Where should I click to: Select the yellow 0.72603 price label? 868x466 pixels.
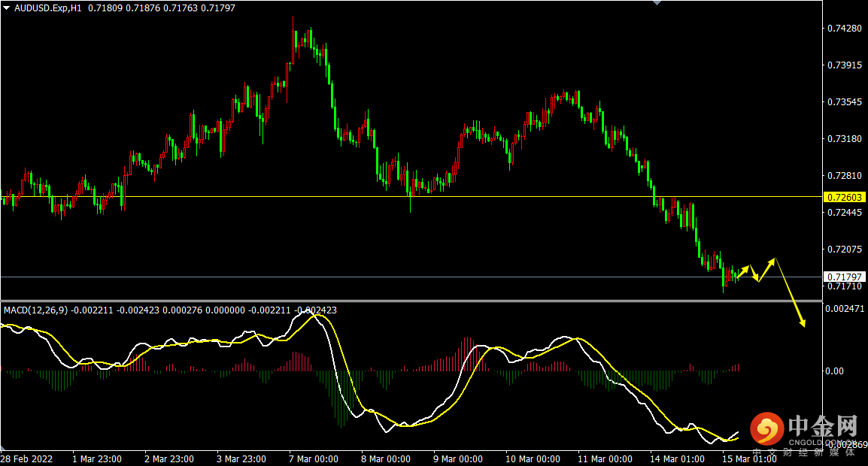845,197
